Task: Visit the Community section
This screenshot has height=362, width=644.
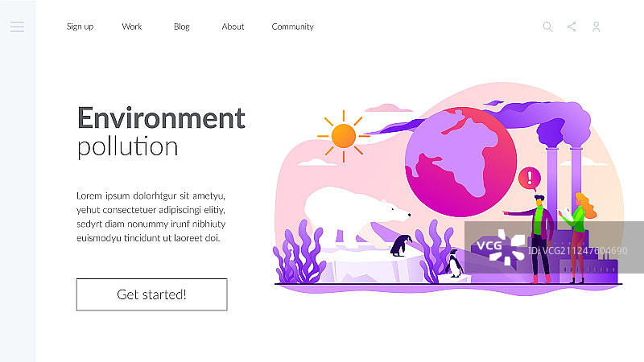Action: click(293, 27)
